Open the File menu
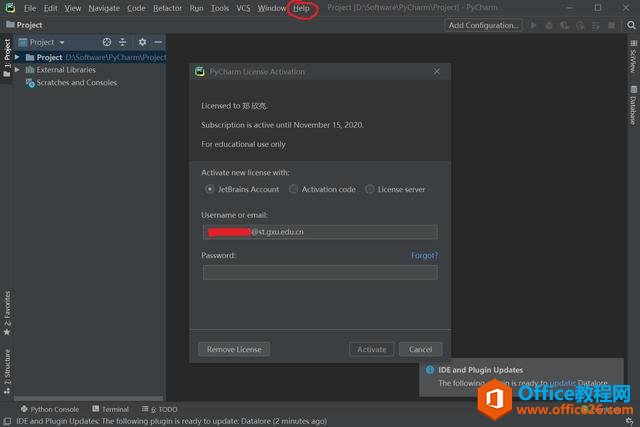This screenshot has width=640, height=427. click(30, 8)
